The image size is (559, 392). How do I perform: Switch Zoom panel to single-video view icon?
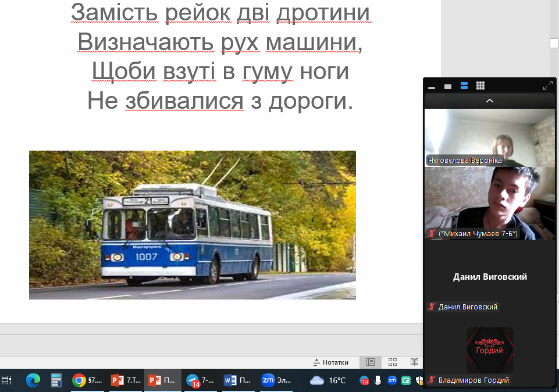coord(448,86)
